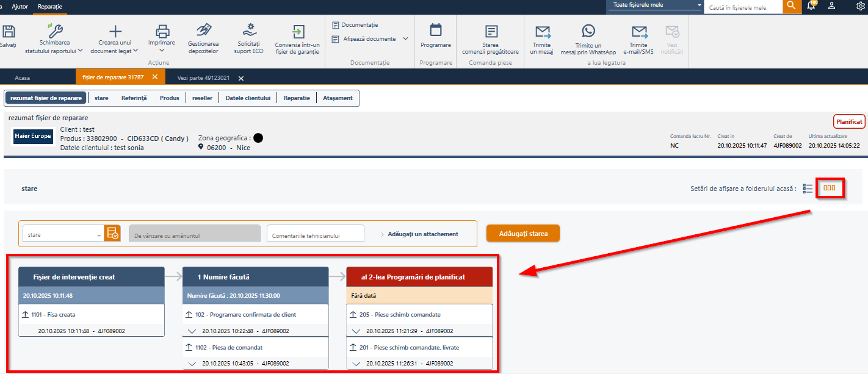Open the notifications bell icon

click(x=811, y=5)
